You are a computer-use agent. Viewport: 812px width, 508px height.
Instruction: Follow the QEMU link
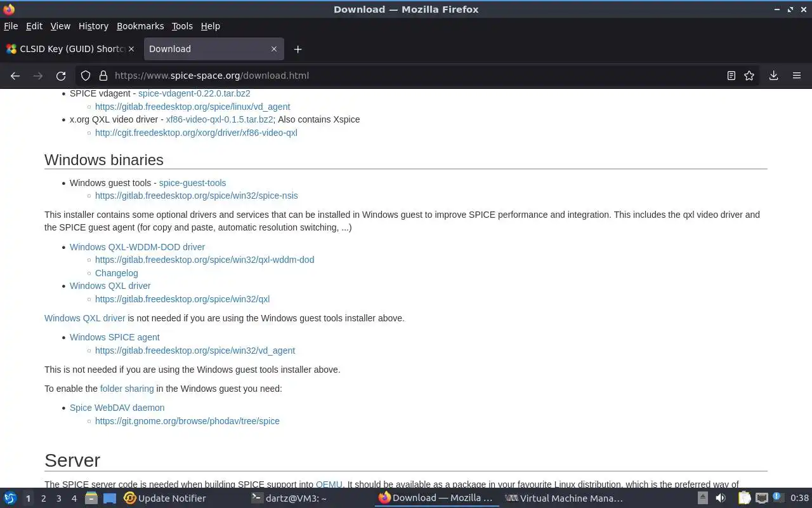tap(329, 485)
